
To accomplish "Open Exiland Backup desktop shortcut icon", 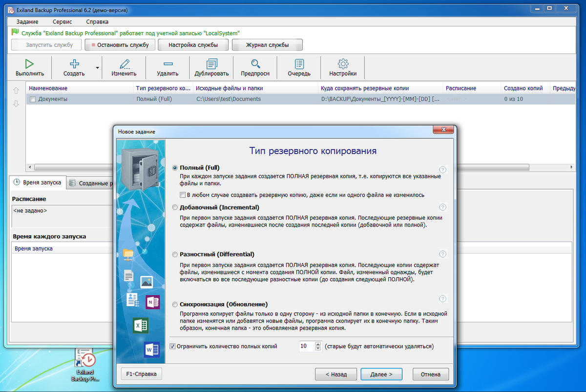I will pos(84,365).
